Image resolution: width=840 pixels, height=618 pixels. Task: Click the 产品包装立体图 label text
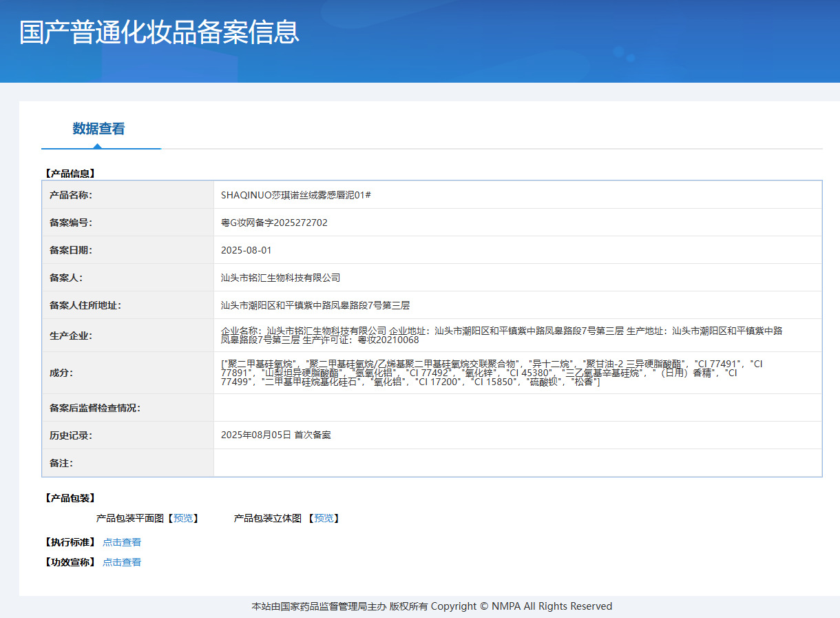(268, 518)
